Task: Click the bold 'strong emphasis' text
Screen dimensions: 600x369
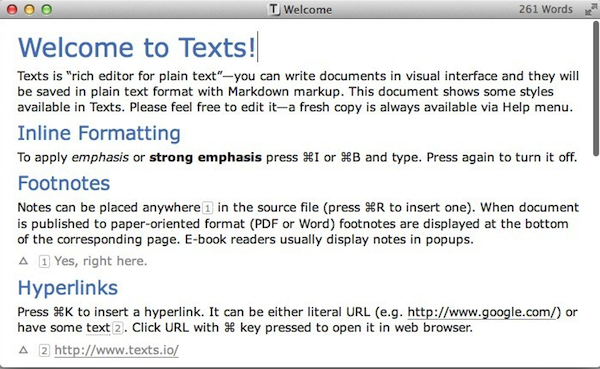Action: coord(205,157)
